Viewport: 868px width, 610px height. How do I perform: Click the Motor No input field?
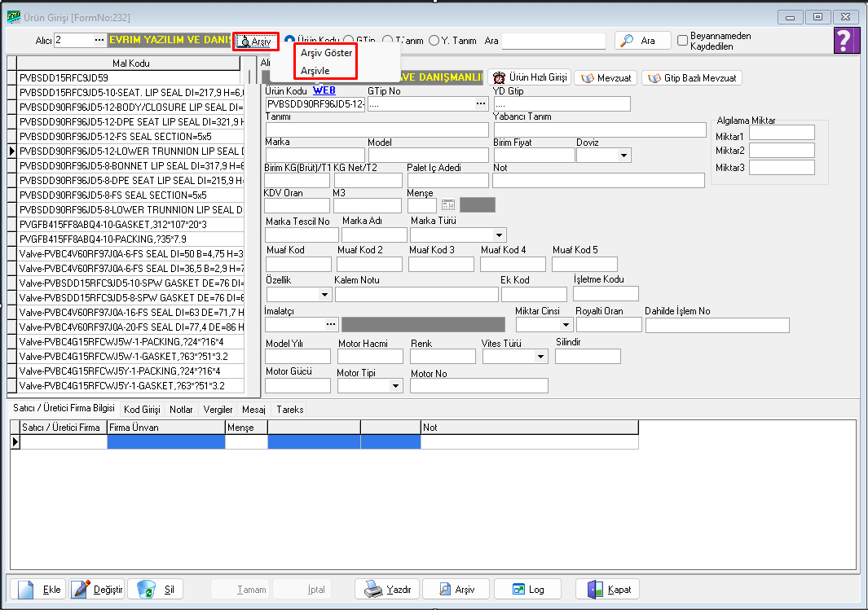[479, 385]
